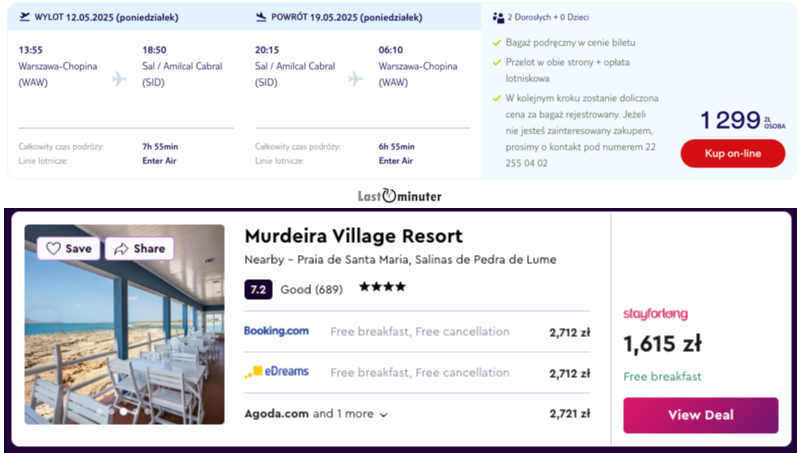Open the View Deal offer
This screenshot has height=453, width=800.
point(701,415)
